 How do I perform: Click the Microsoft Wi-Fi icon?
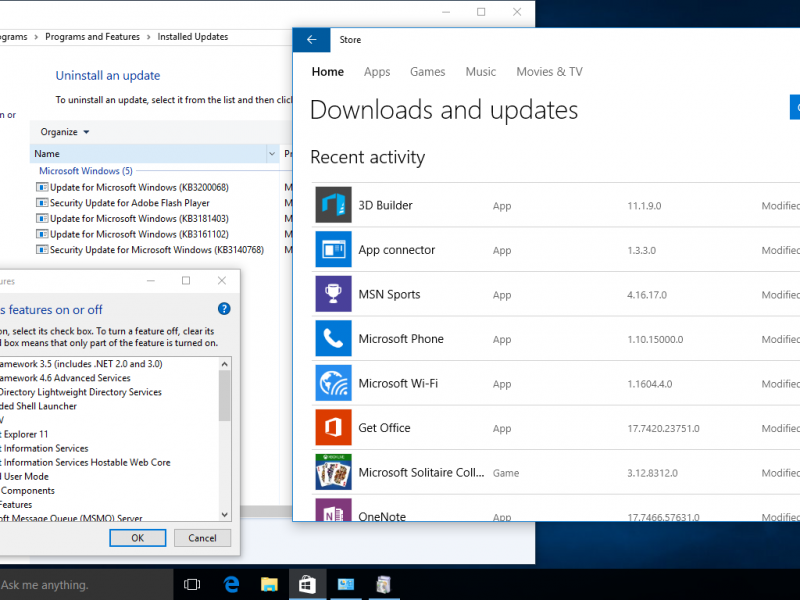[x=333, y=383]
